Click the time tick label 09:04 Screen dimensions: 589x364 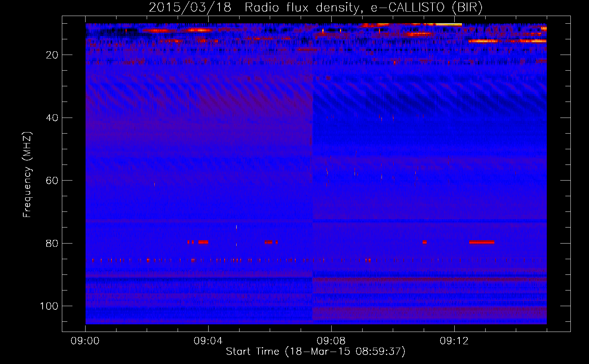(208, 341)
